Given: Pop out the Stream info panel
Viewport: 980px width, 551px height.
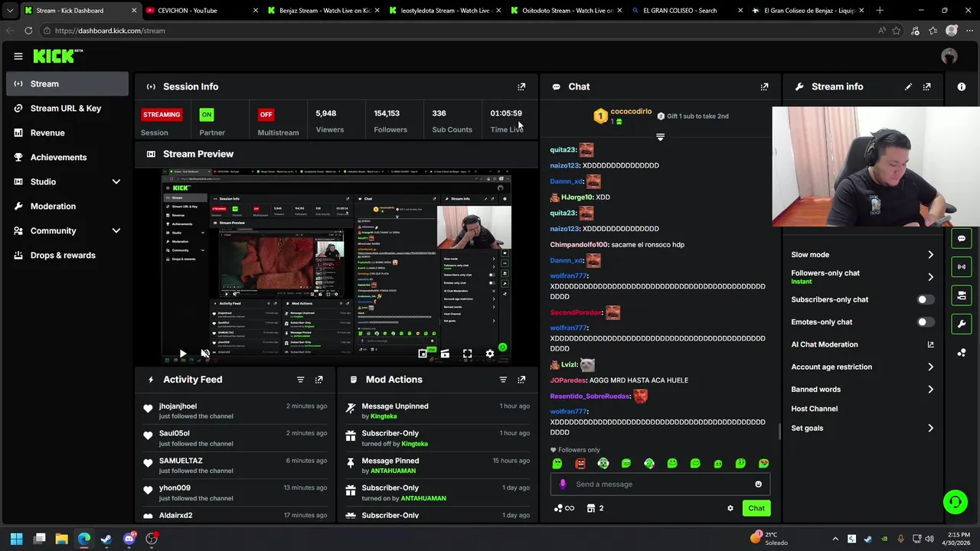Looking at the screenshot, I should click(x=926, y=86).
